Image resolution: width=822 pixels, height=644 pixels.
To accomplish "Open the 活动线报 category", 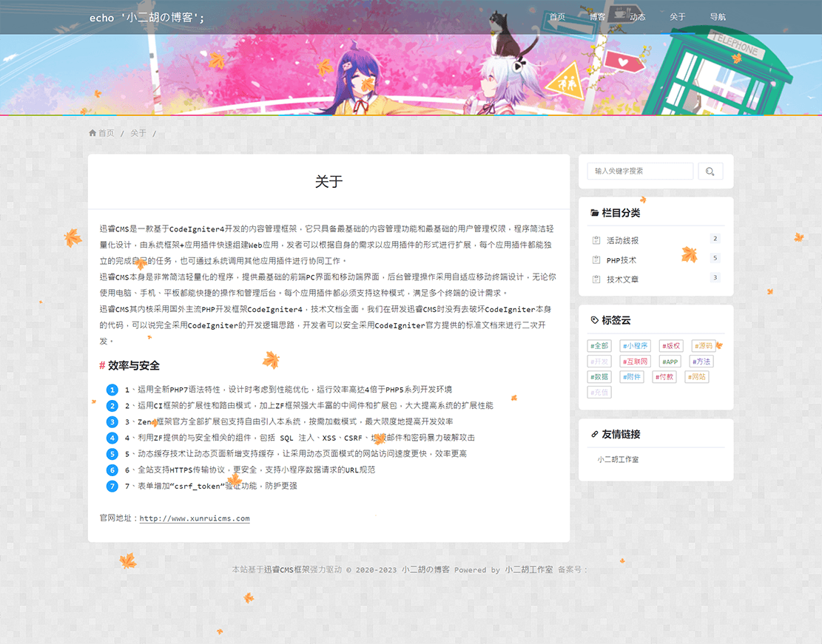I will [623, 240].
